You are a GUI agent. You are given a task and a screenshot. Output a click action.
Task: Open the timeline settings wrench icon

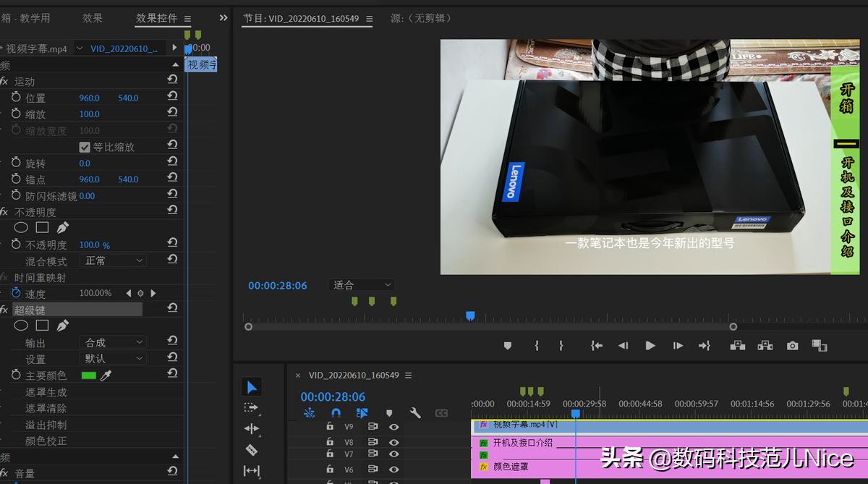tap(415, 412)
